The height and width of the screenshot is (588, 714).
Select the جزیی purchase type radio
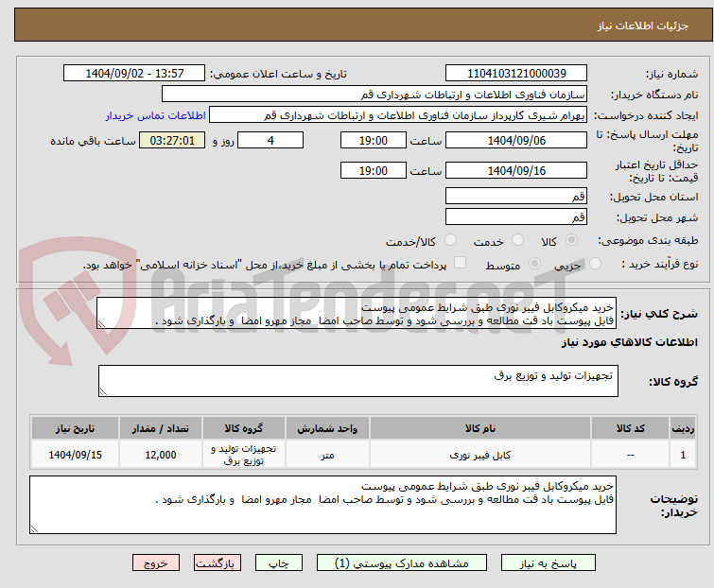tap(595, 264)
